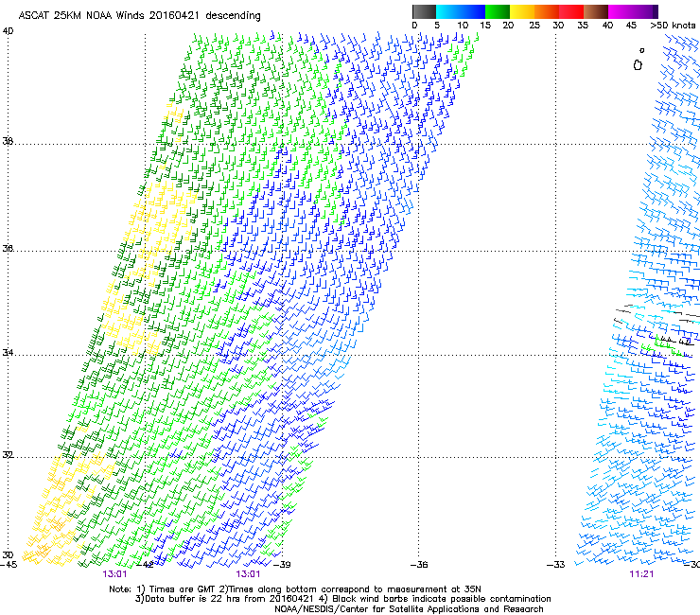Click the legend value '25'

534,26
